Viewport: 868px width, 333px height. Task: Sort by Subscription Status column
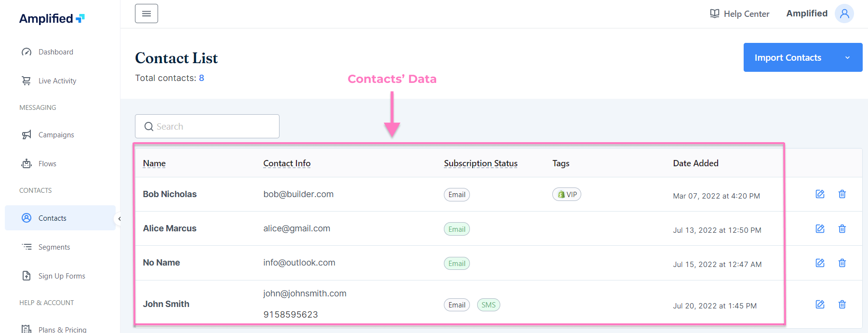(481, 163)
